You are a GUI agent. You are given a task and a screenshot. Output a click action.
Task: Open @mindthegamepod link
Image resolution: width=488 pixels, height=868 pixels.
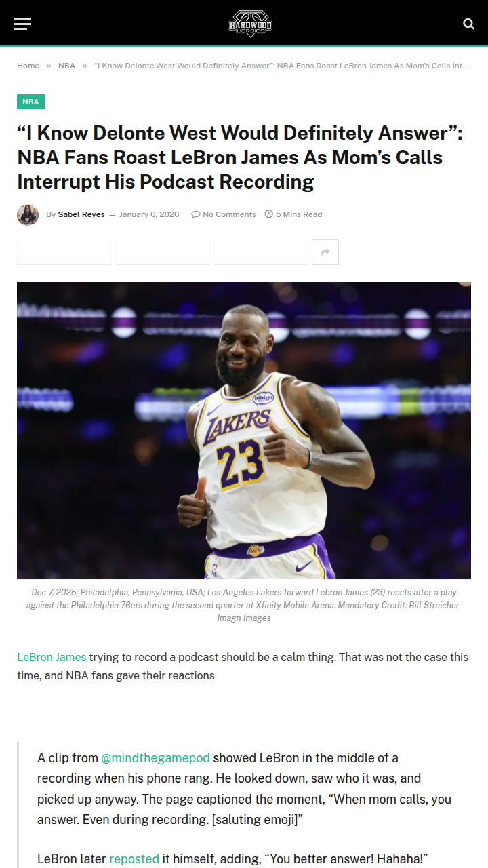pos(156,757)
